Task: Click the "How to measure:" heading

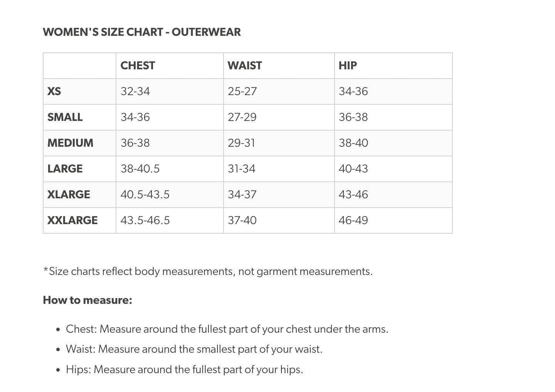Action: click(87, 300)
